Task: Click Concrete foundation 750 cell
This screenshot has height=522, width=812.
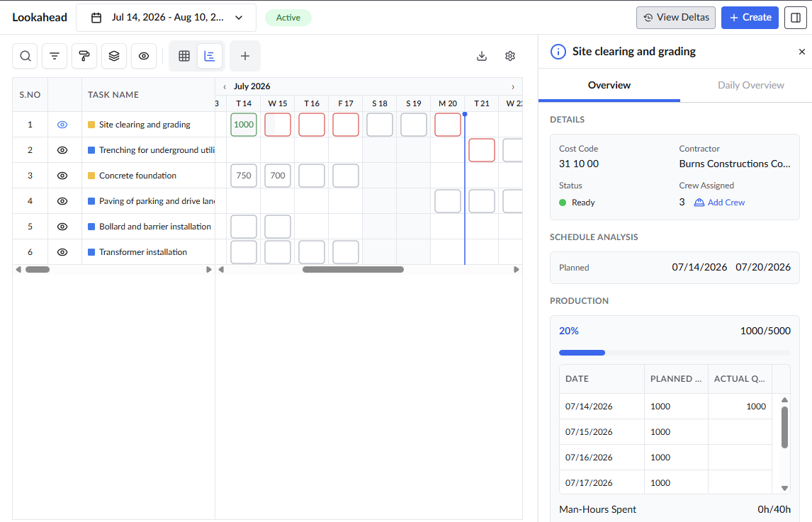Action: tap(244, 176)
